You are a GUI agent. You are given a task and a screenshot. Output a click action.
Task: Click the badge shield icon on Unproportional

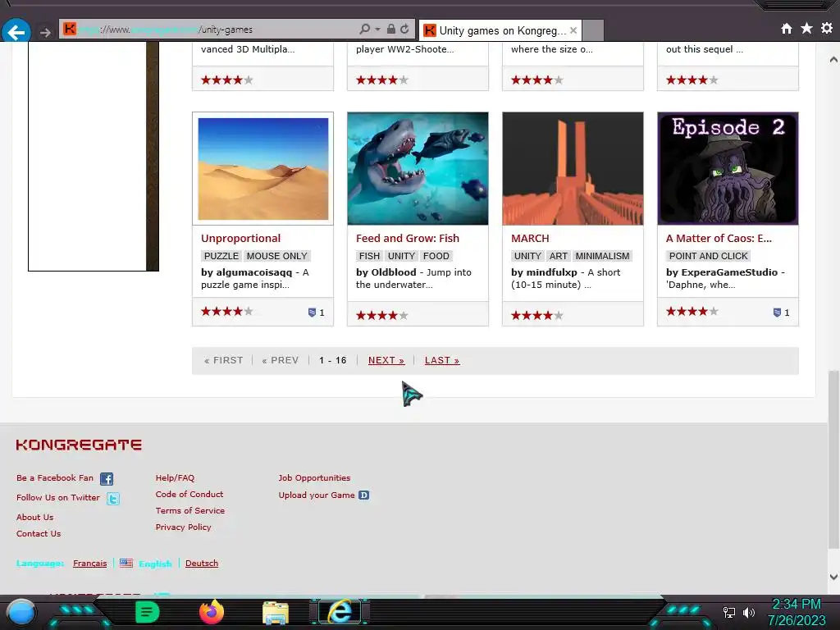pyautogui.click(x=312, y=313)
